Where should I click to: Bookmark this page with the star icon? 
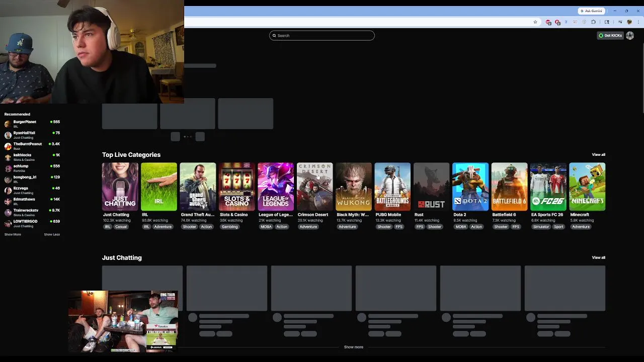[x=535, y=22]
